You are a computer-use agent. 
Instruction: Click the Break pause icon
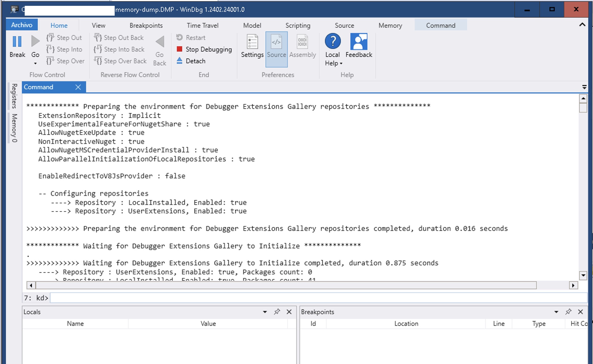point(17,42)
